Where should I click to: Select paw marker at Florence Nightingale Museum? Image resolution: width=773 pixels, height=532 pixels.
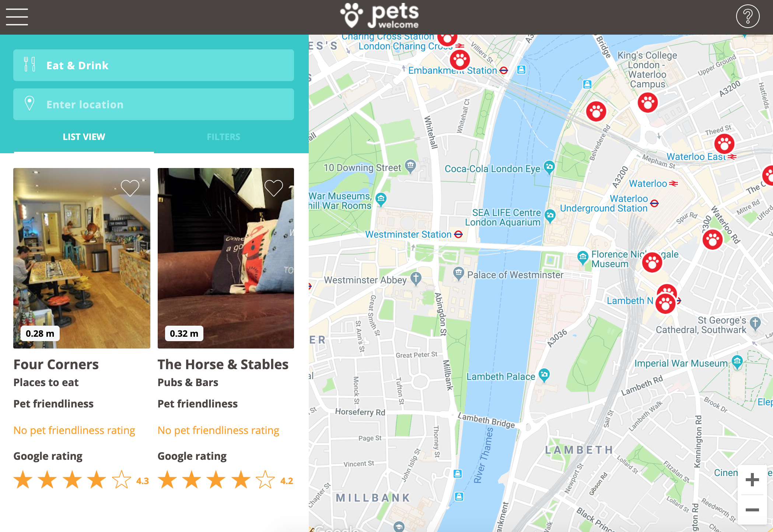click(652, 262)
